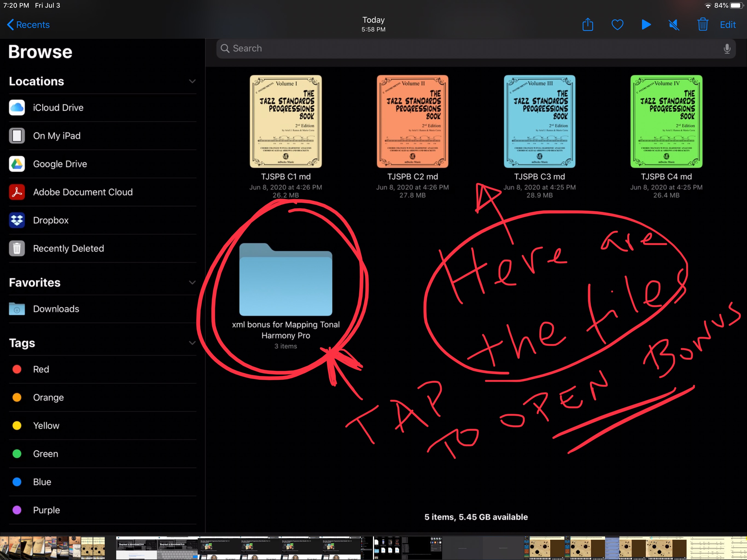Tap the Google Drive triangle icon
747x560 pixels.
tap(17, 164)
